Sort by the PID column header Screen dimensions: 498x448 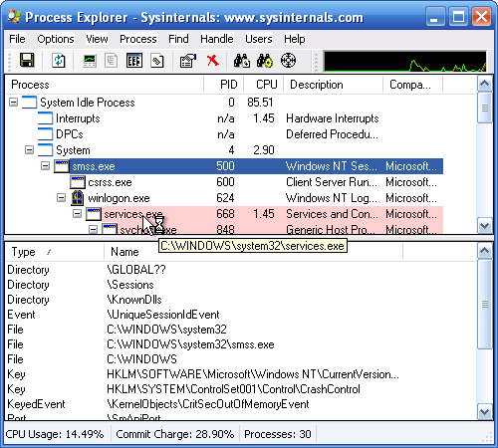(x=223, y=85)
